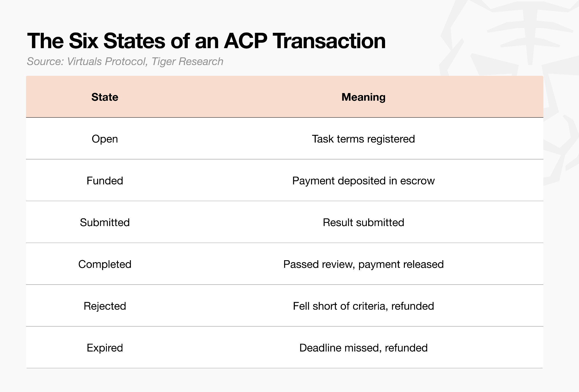Select the Meaning column header
Image resolution: width=579 pixels, height=392 pixels.
[363, 97]
